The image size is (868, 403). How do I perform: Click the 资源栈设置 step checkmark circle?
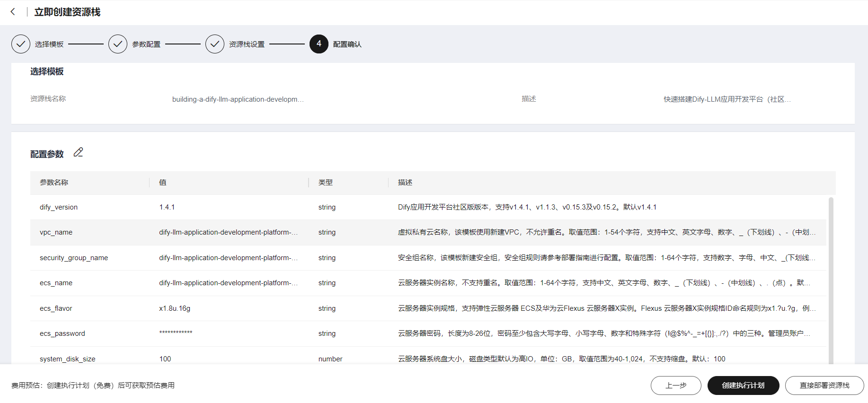pyautogui.click(x=215, y=44)
